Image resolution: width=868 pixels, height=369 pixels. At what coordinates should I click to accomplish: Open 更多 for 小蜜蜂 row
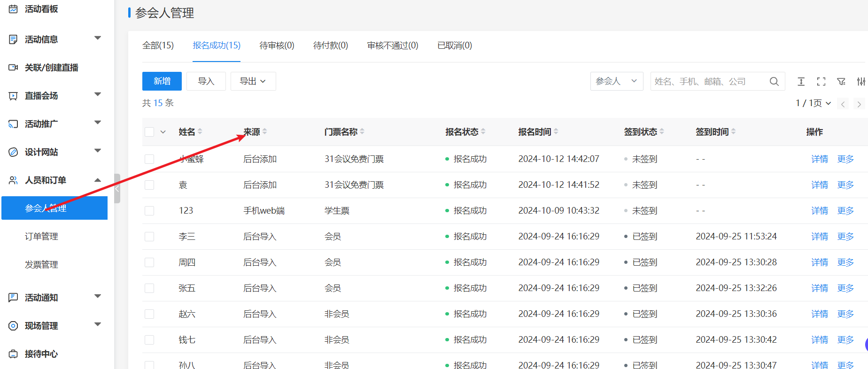[845, 159]
